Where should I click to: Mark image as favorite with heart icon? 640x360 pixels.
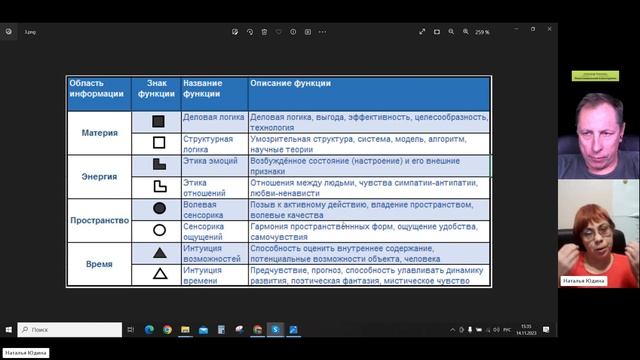(x=279, y=32)
